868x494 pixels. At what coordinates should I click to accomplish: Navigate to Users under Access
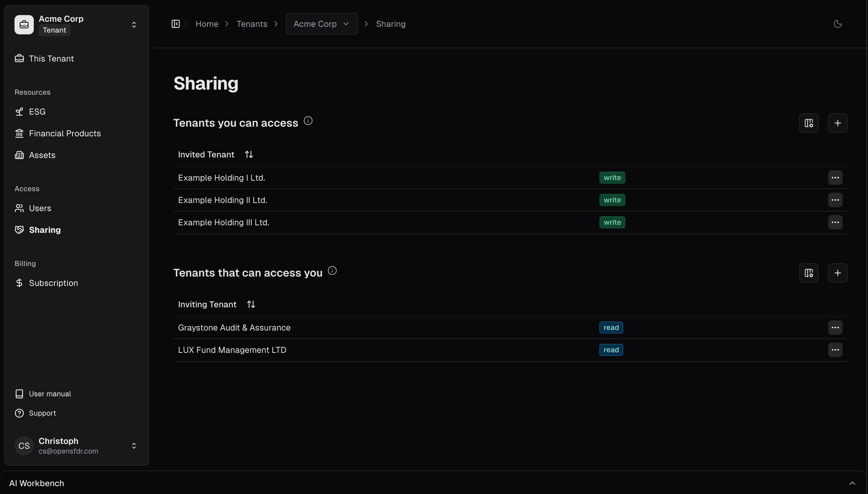pyautogui.click(x=40, y=208)
